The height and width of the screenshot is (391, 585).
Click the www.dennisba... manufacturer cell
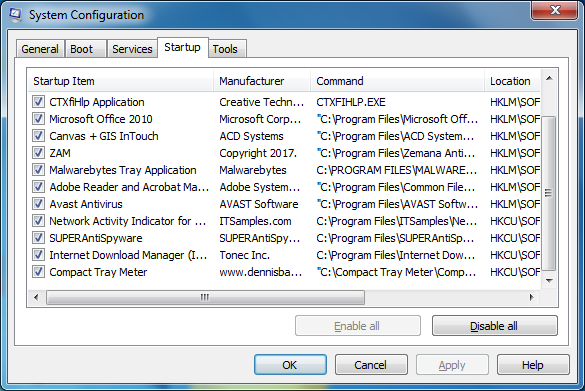click(260, 272)
